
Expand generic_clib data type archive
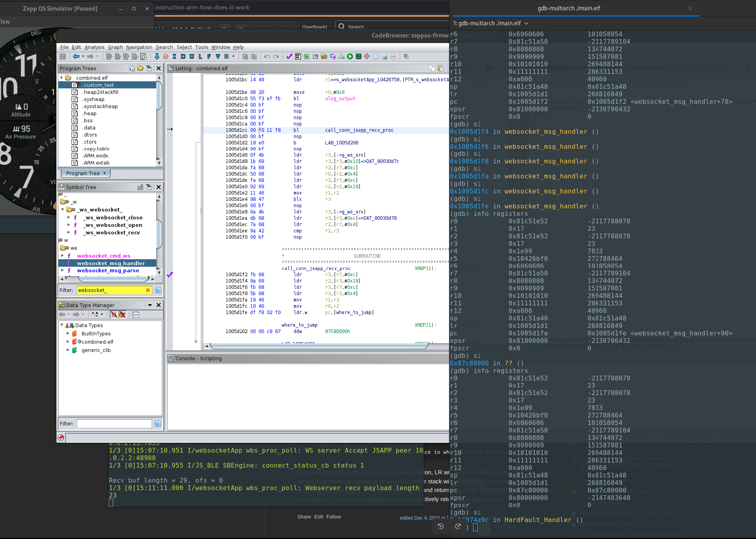pos(68,350)
